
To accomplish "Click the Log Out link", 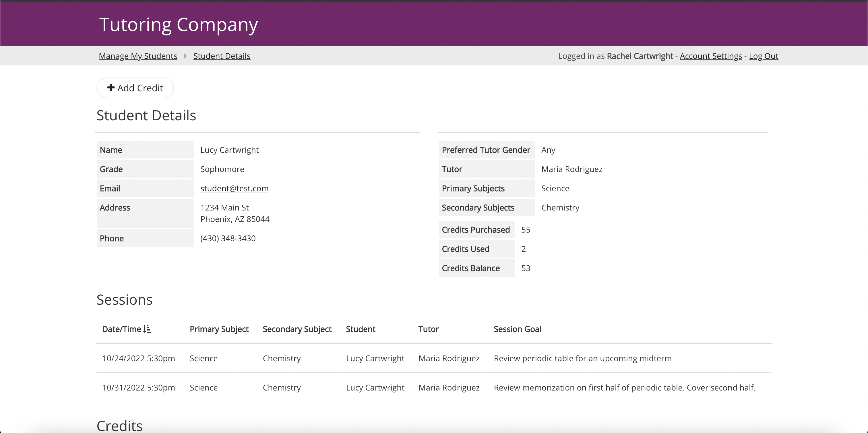I will coord(763,56).
